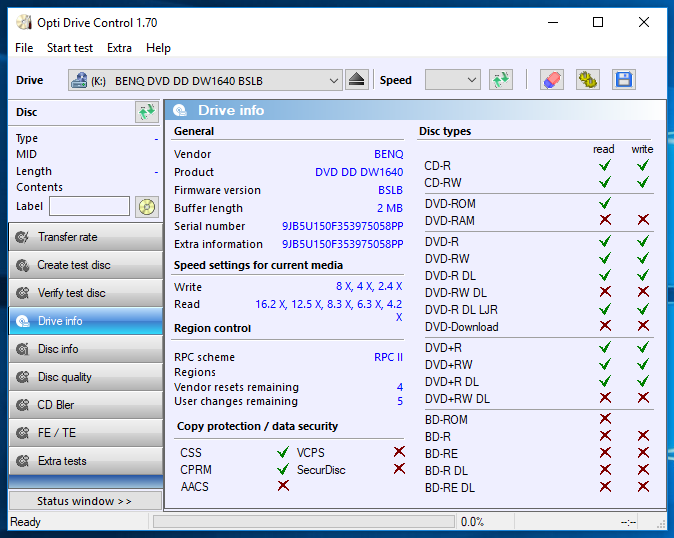Click into the disc Label input field
The height and width of the screenshot is (538, 674).
tap(89, 206)
